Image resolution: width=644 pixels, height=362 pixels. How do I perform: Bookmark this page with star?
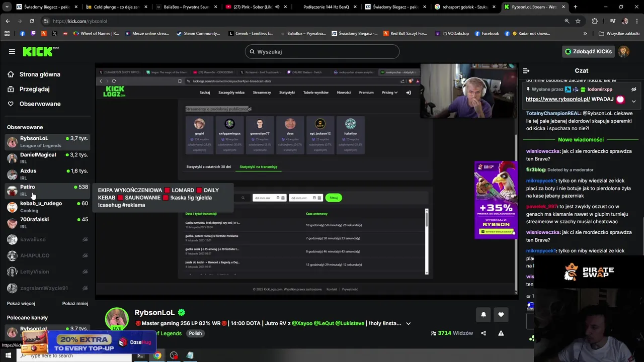578,21
